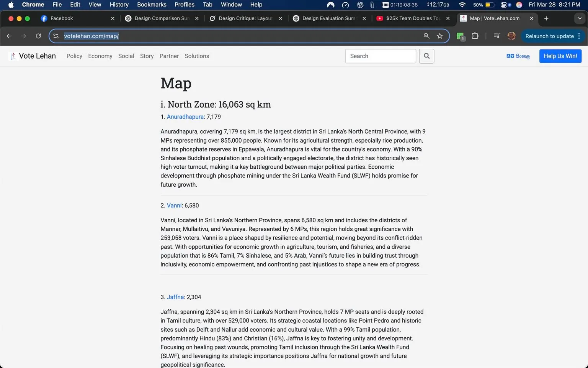The height and width of the screenshot is (368, 588).
Task: Open the Solutions navigation item
Action: click(x=197, y=56)
